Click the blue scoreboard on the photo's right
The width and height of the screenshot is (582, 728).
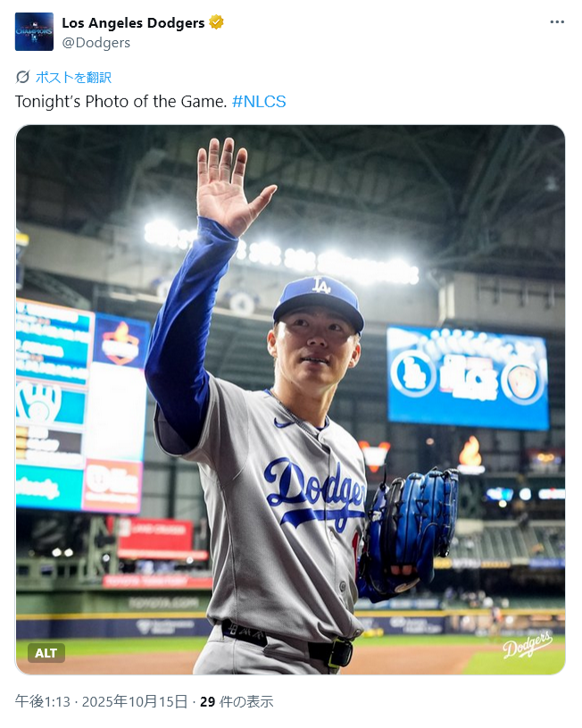[x=468, y=378]
